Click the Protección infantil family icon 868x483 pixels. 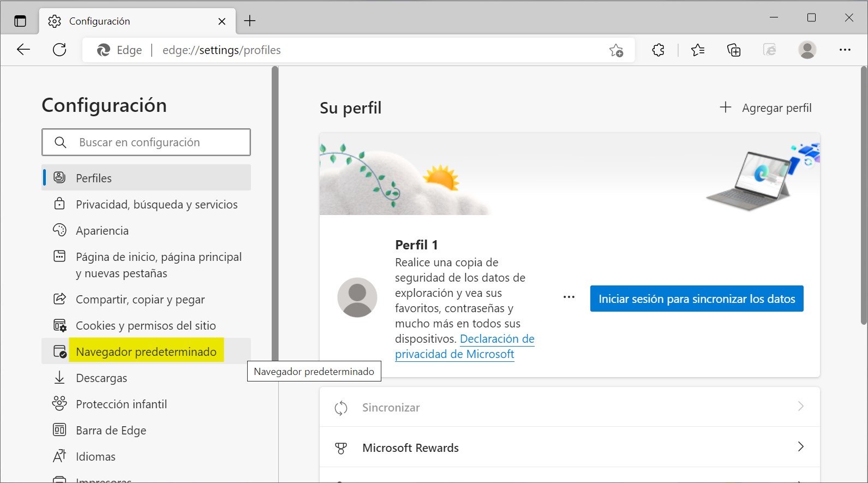[x=59, y=403]
